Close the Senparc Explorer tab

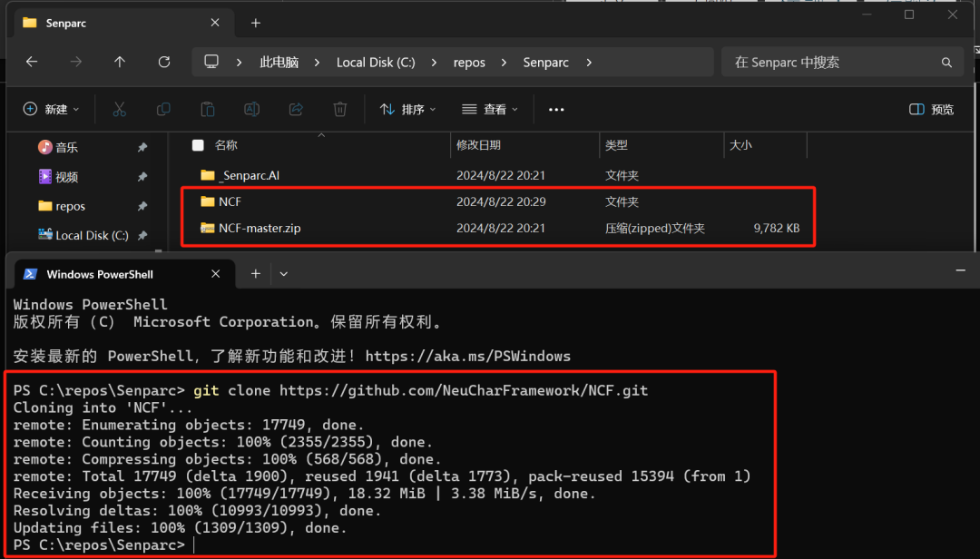(x=215, y=23)
